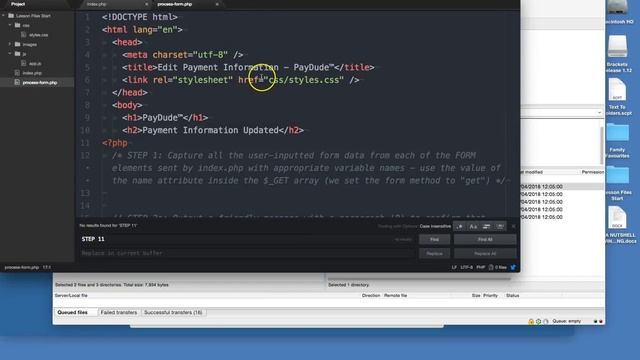This screenshot has width=640, height=360.
Task: Open the remote path dropdown in FileZilla
Action: pyautogui.click(x=599, y=113)
